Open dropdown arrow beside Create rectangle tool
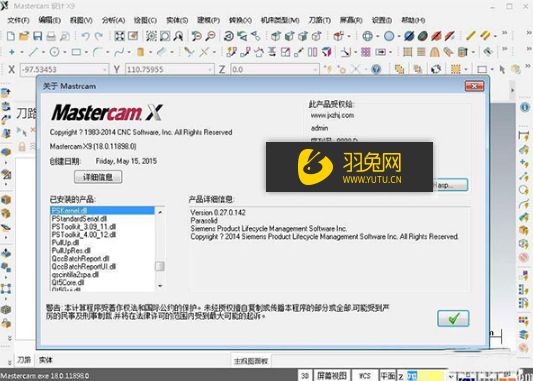 point(86,52)
